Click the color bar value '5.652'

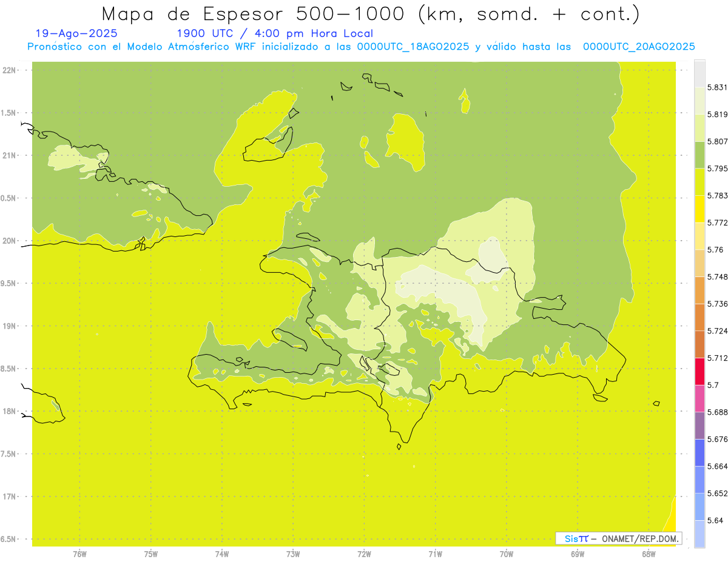718,493
